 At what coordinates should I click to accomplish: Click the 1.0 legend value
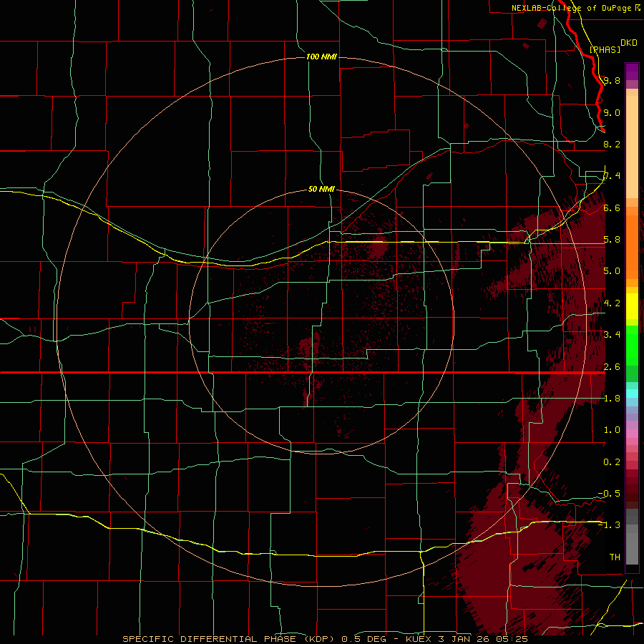pos(612,430)
